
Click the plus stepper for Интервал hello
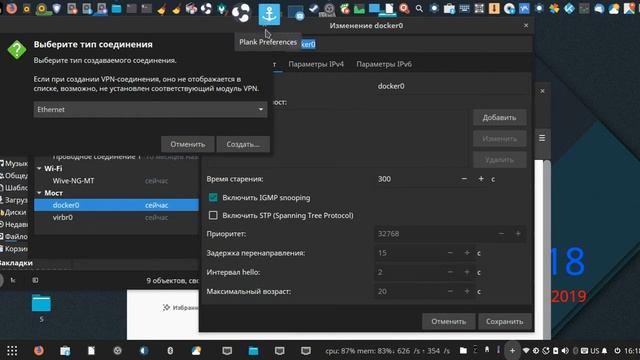(x=467, y=272)
